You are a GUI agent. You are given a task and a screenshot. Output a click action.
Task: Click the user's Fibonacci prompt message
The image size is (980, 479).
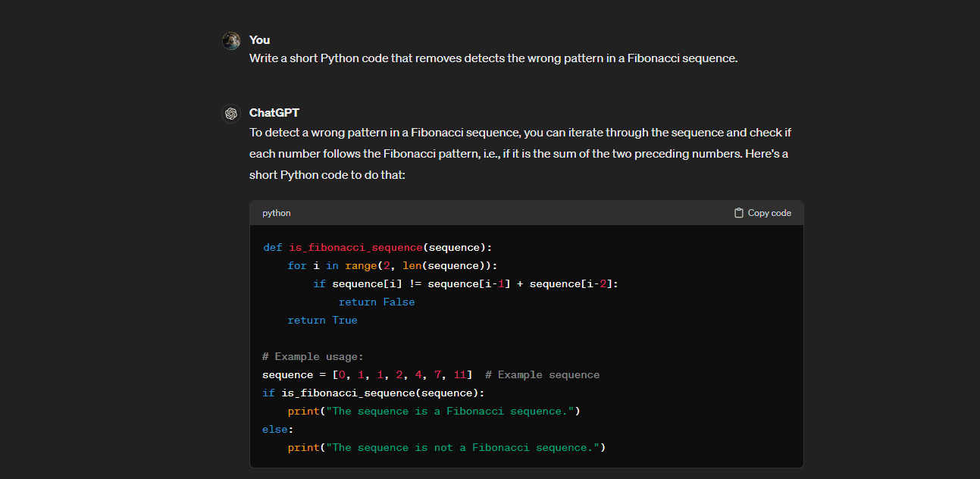(493, 58)
